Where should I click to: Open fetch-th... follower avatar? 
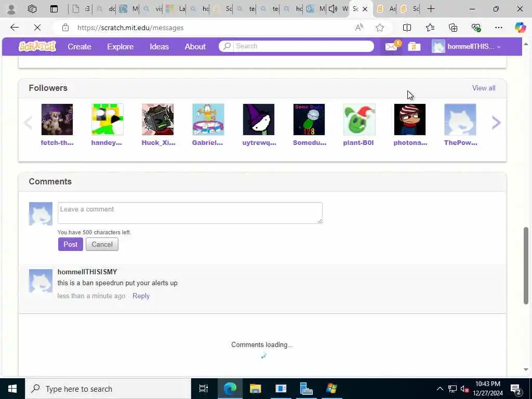coord(57,119)
